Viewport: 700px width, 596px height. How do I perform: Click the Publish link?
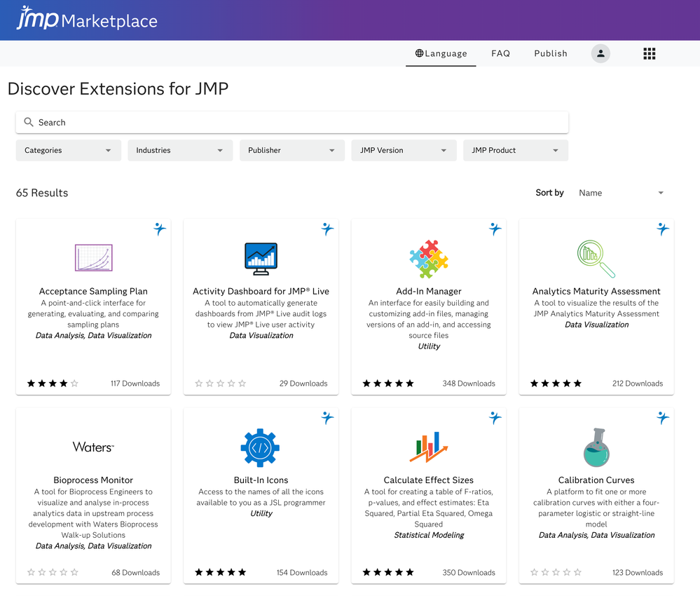coord(551,53)
